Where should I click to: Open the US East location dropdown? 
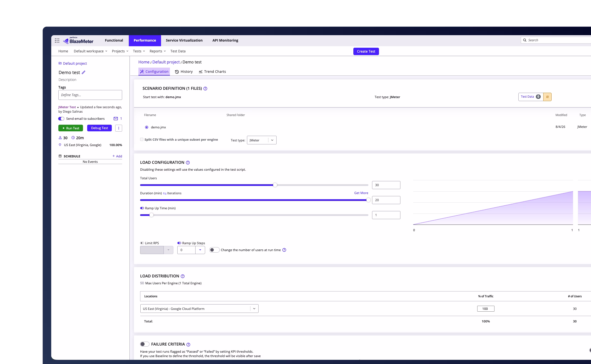tap(199, 309)
